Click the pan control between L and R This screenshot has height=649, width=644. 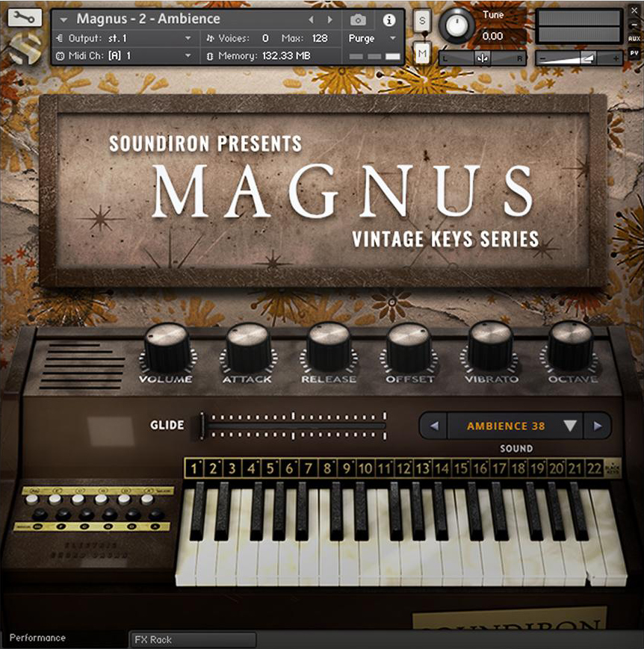click(x=482, y=57)
